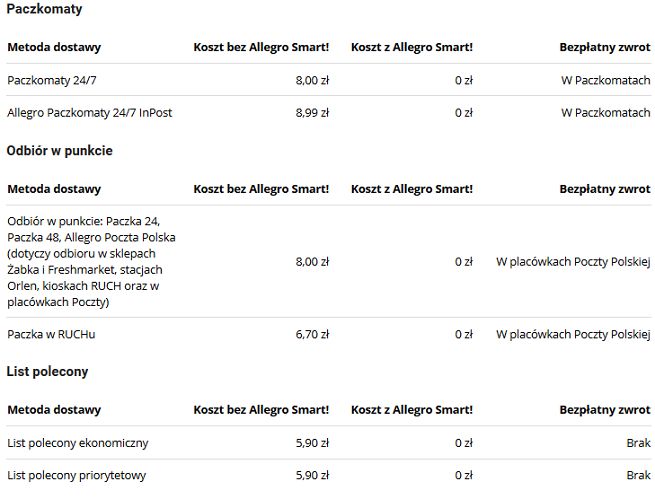The image size is (655, 499).
Task: Select Allegro Paczkomaty 24/7 InPost delivery method
Action: click(89, 113)
